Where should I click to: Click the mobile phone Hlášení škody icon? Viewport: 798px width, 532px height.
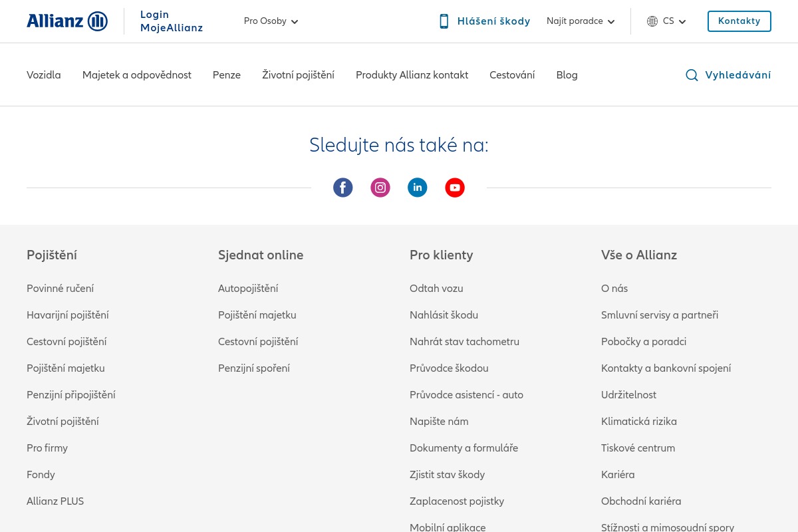coord(444,21)
